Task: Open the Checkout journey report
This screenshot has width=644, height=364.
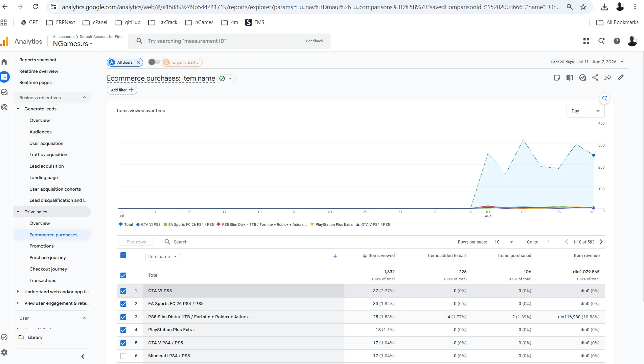Action: tap(48, 269)
